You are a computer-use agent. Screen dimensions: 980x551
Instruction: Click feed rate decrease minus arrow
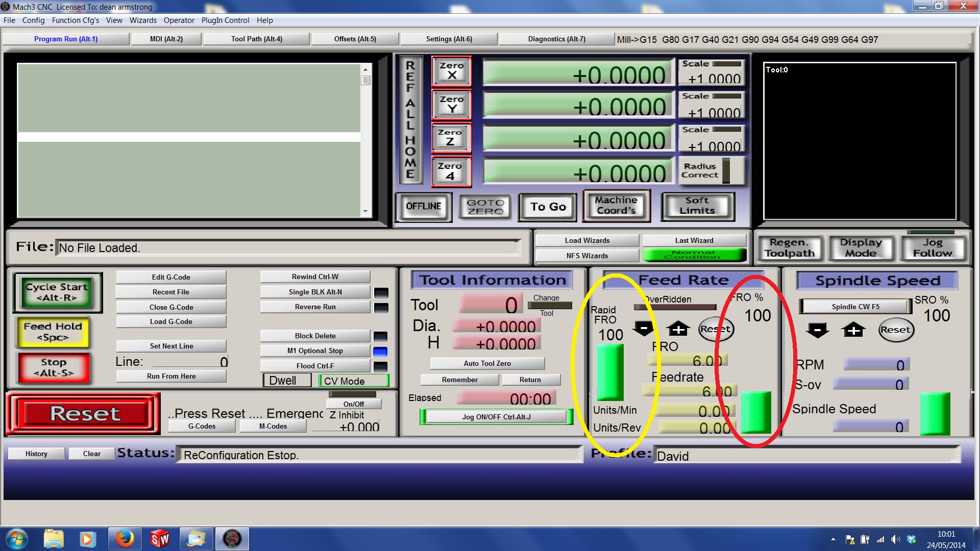point(643,329)
